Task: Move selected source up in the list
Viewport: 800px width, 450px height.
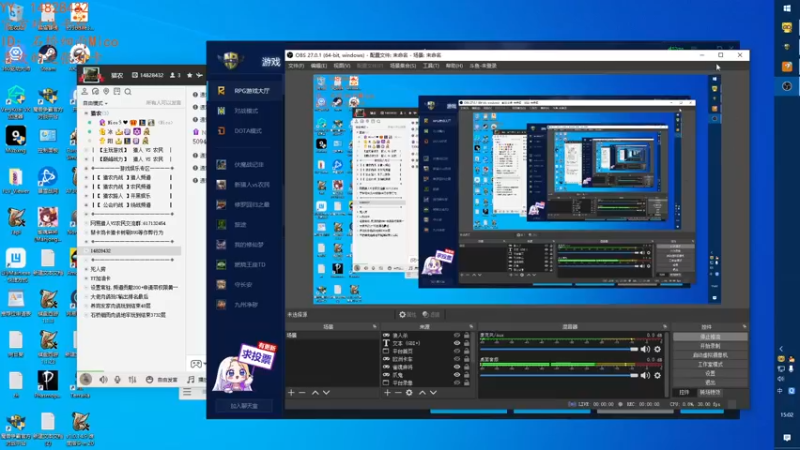Action: 422,392
